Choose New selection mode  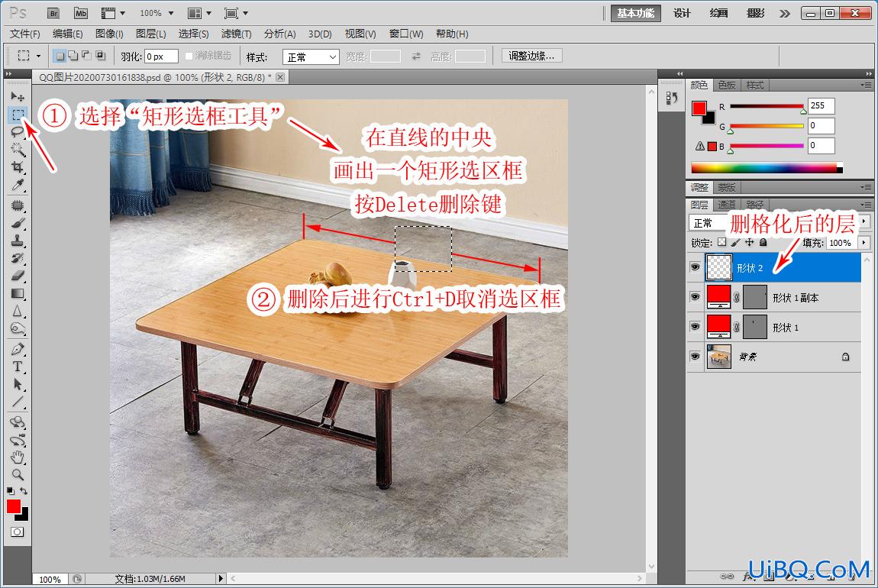point(59,56)
